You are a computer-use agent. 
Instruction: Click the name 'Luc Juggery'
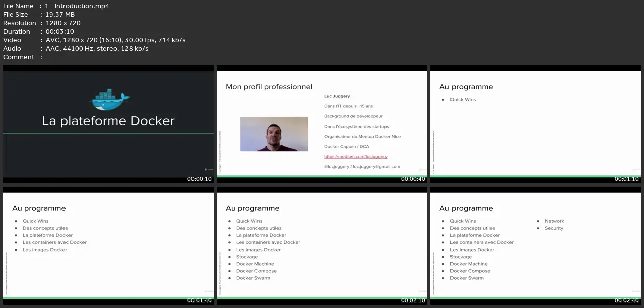click(x=337, y=96)
